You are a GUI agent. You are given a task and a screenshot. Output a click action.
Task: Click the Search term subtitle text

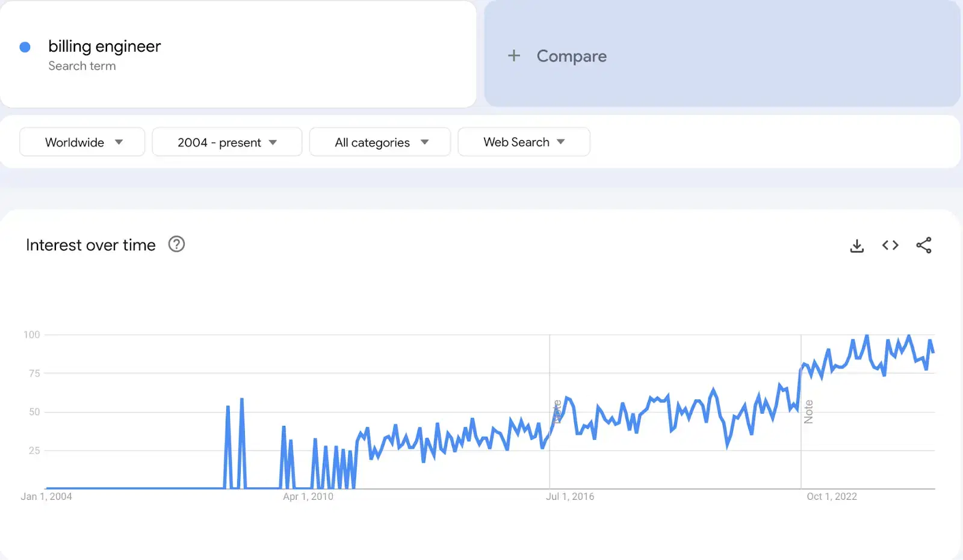coord(82,66)
